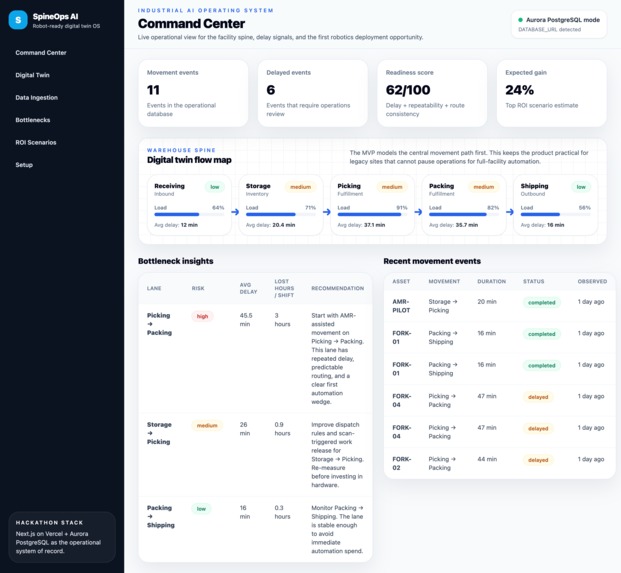Click the medium risk badge for Storage → Picking
The image size is (621, 573).
(207, 426)
